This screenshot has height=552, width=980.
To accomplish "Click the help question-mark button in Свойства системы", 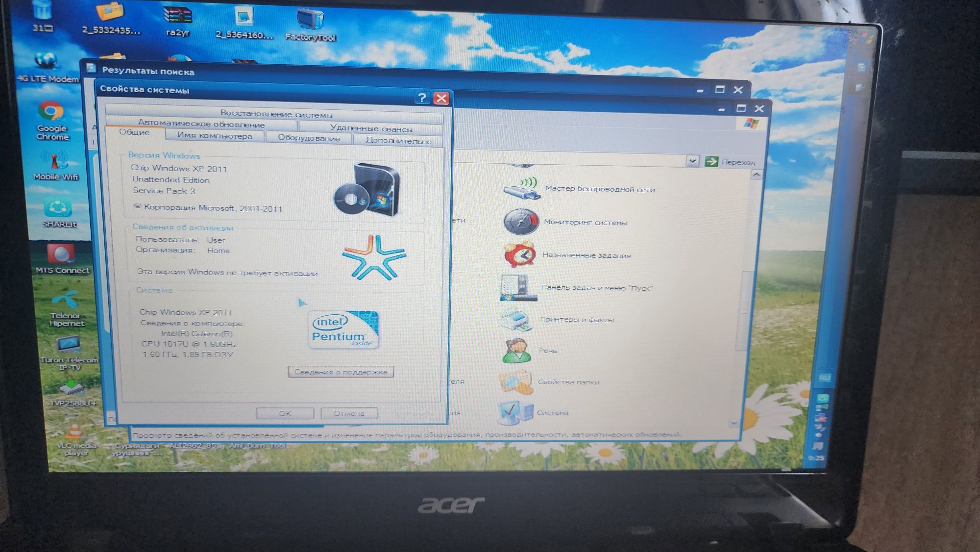I will coord(422,98).
